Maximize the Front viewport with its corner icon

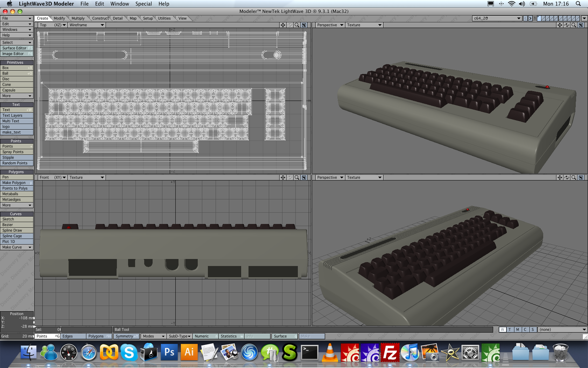304,177
